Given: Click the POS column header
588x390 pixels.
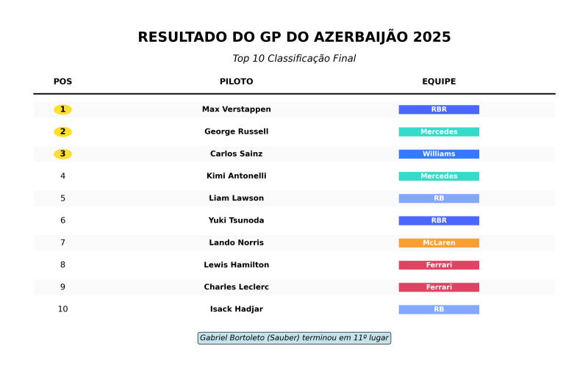Looking at the screenshot, I should [x=62, y=82].
